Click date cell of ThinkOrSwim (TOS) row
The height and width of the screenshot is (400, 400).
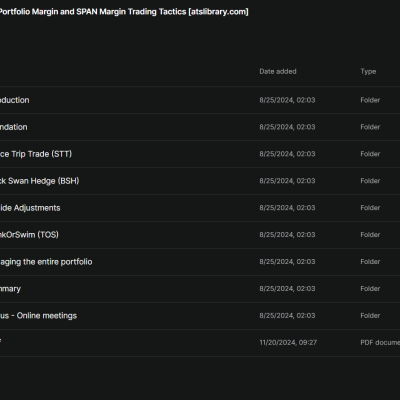point(287,235)
